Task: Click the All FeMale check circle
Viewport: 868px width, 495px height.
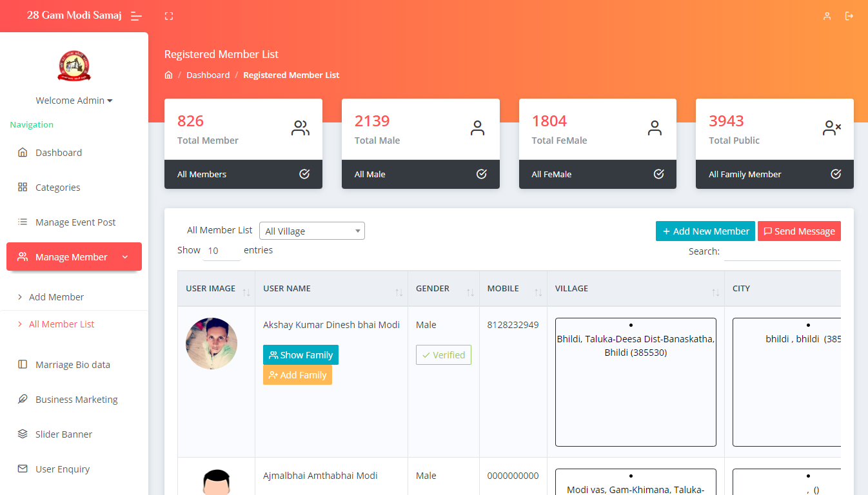Action: pos(658,174)
